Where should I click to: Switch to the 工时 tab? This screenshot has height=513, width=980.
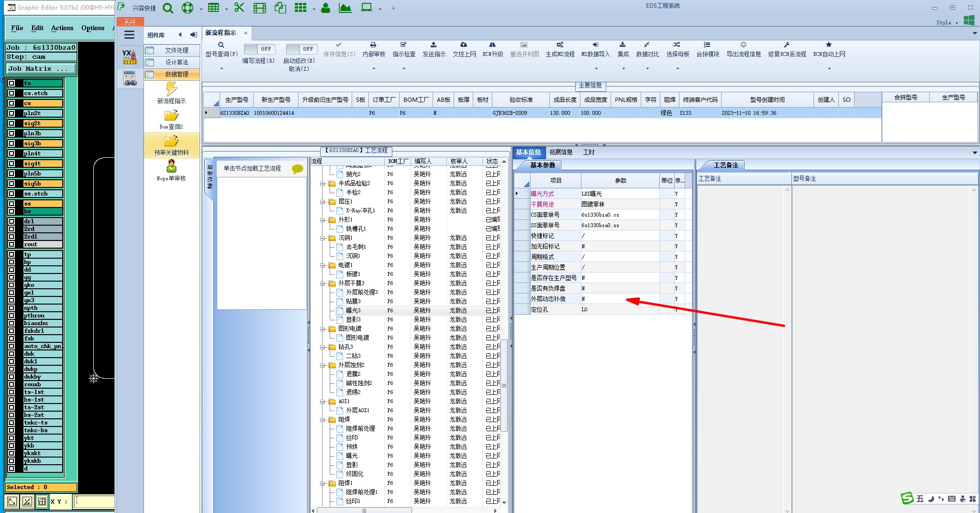pos(589,152)
